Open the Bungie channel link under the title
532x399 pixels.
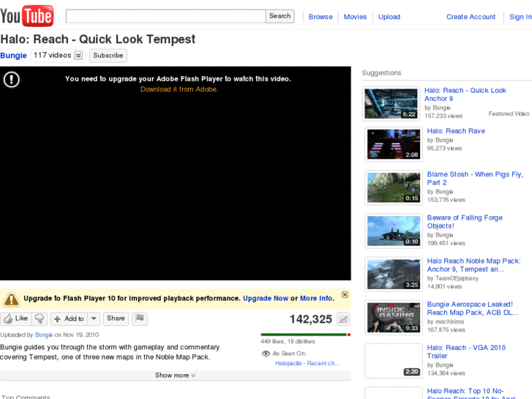(13, 56)
